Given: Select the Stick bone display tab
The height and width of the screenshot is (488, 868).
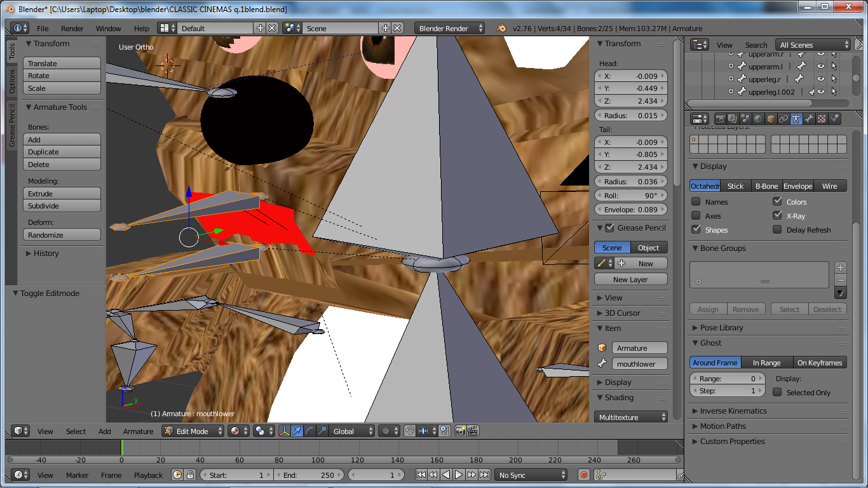Looking at the screenshot, I should click(735, 186).
